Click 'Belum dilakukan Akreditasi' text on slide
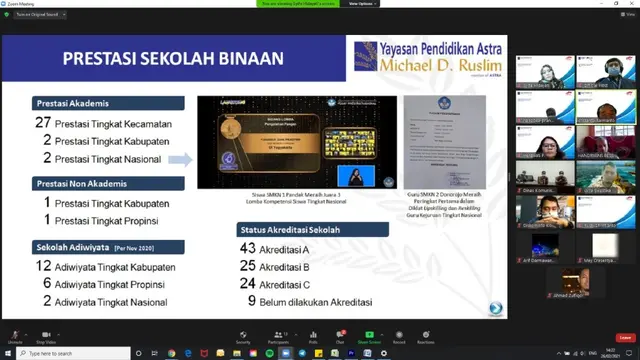The height and width of the screenshot is (360, 640). (316, 302)
